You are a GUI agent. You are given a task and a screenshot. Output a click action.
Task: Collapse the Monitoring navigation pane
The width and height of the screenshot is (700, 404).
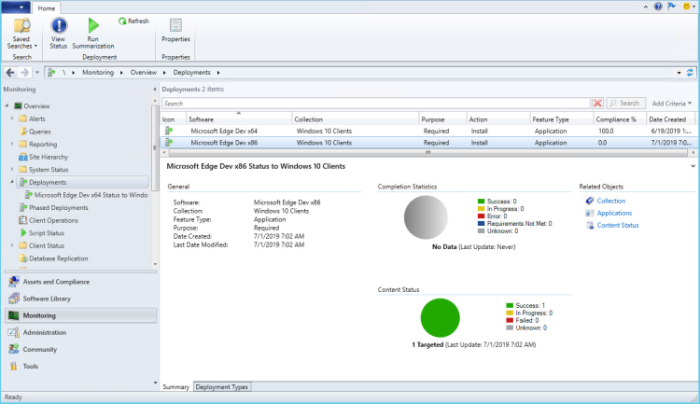pyautogui.click(x=154, y=89)
